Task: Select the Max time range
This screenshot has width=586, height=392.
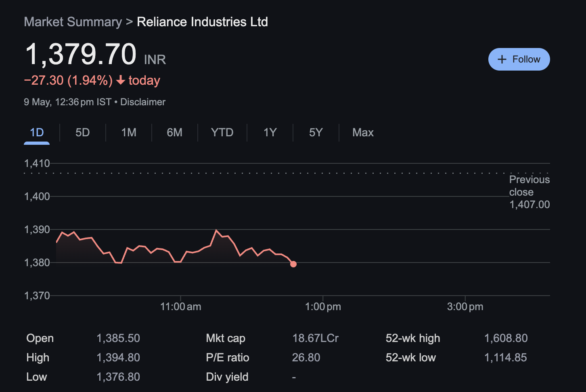Action: (362, 132)
